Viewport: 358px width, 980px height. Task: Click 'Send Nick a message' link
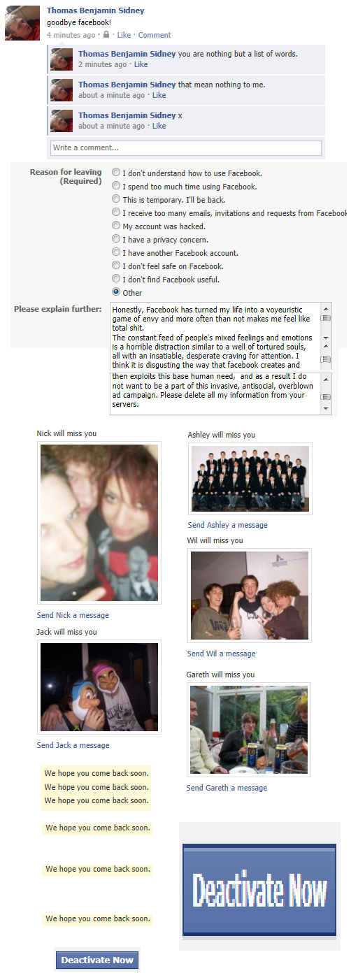tap(73, 615)
